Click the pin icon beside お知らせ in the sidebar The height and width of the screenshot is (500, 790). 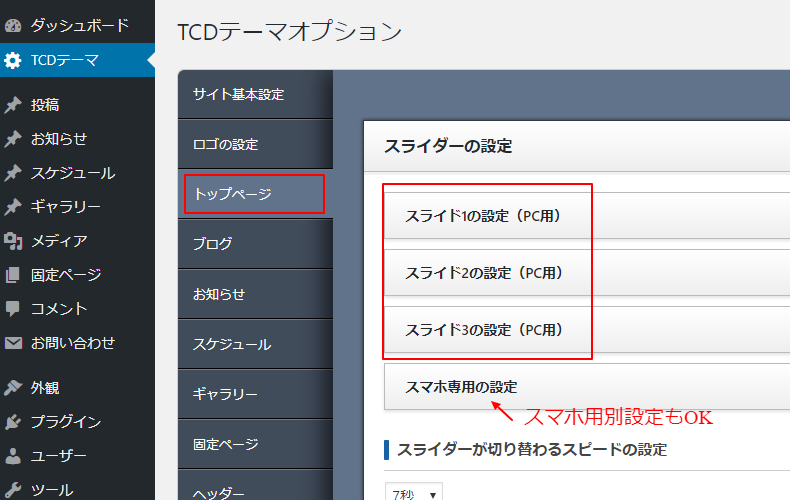(13, 139)
